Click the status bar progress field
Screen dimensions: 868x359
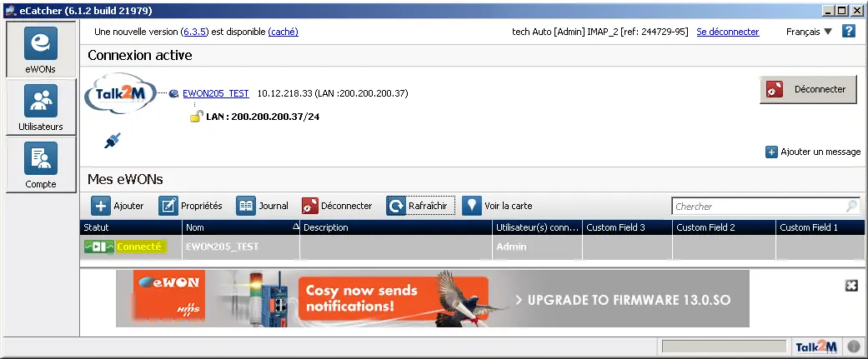pyautogui.click(x=724, y=347)
